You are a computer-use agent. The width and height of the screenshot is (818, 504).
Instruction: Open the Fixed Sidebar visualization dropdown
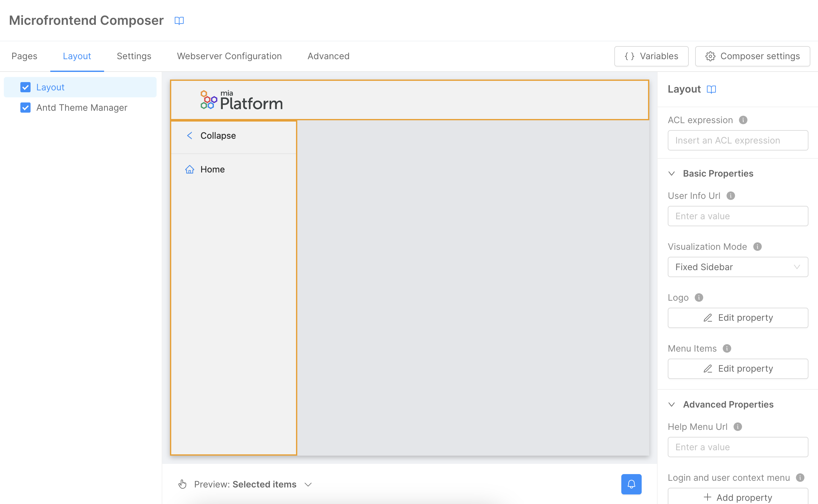point(737,267)
